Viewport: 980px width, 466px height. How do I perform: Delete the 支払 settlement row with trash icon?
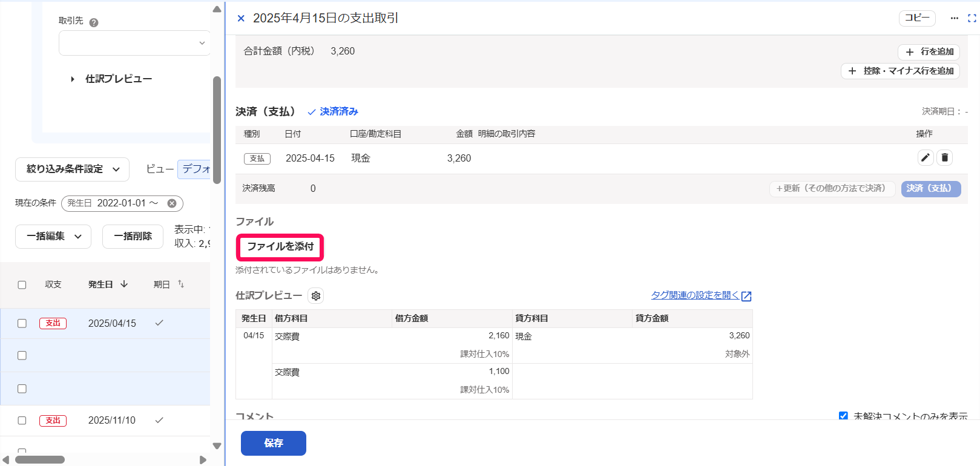click(x=945, y=158)
